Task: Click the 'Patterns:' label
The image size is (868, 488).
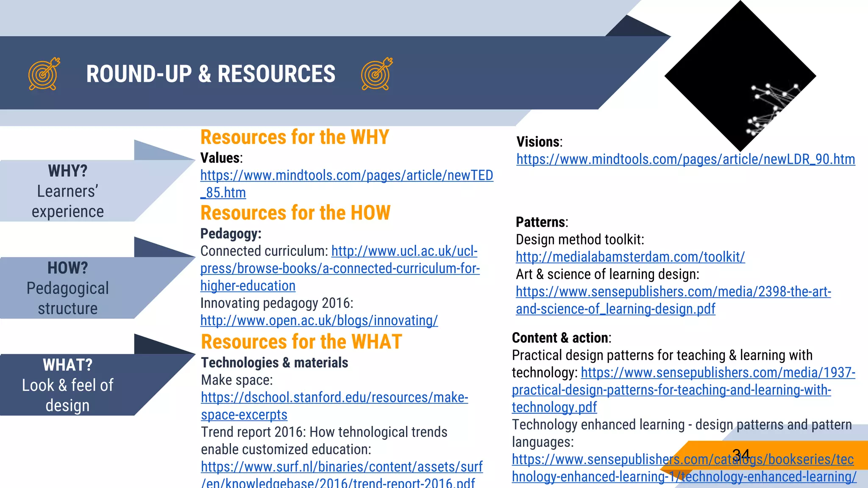Action: pos(542,222)
